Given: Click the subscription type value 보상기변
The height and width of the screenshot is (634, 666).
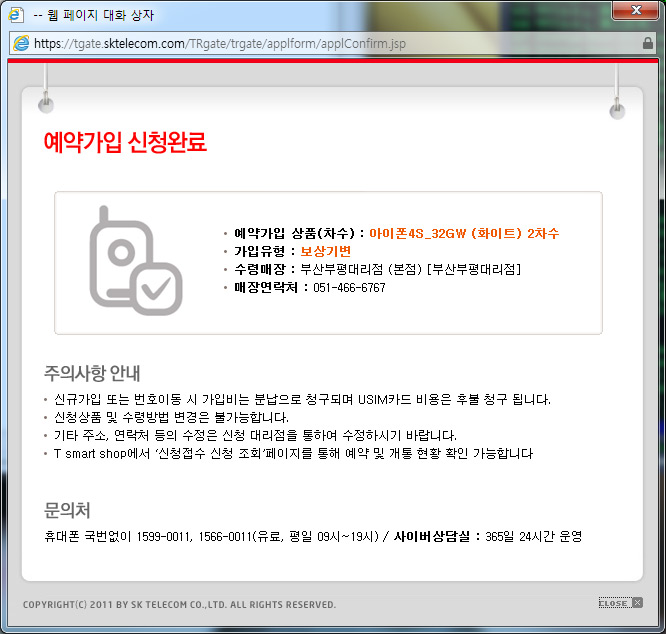Looking at the screenshot, I should 325,251.
